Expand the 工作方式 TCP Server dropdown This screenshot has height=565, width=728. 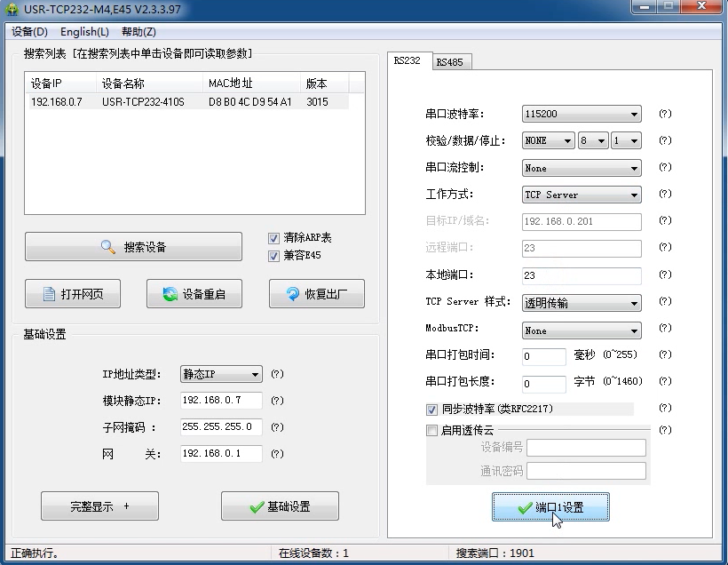coord(634,195)
